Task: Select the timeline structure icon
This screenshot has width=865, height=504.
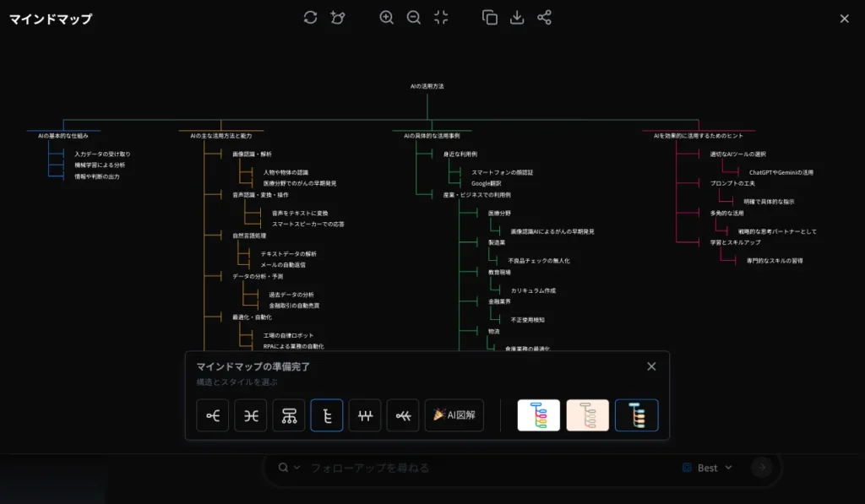Action: pos(365,415)
